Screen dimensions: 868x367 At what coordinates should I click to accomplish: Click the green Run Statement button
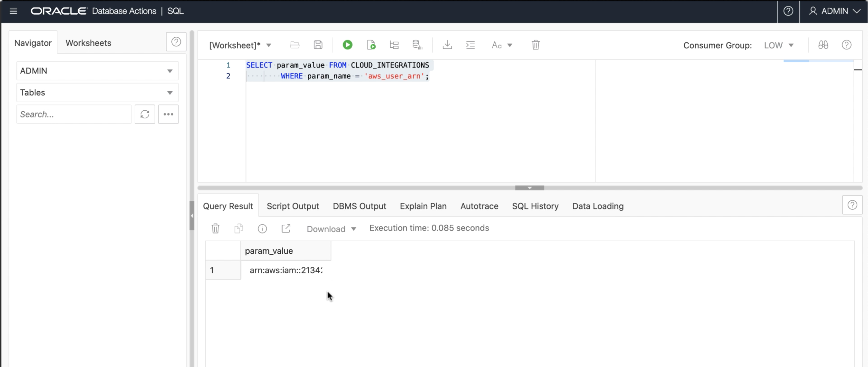pos(348,45)
